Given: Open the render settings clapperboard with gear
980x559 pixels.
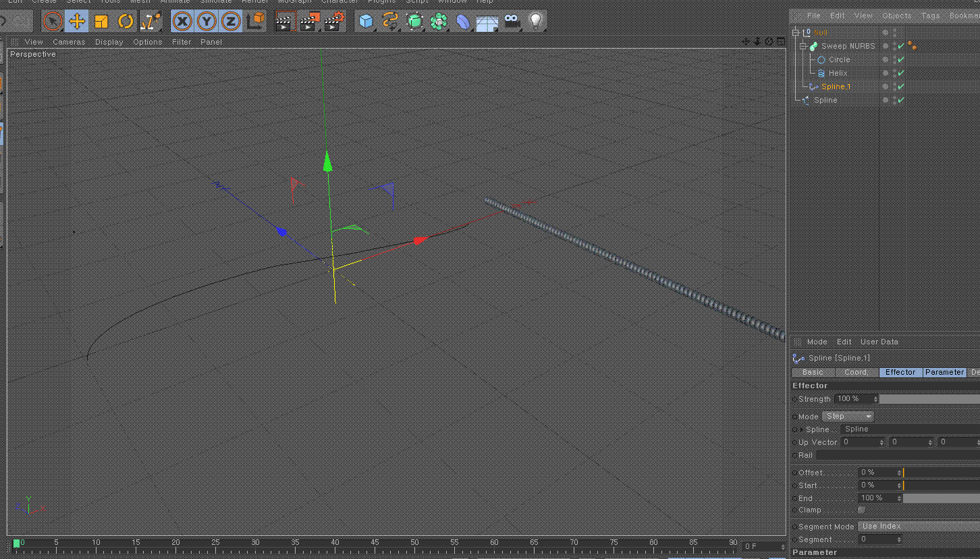Looking at the screenshot, I should pos(333,22).
